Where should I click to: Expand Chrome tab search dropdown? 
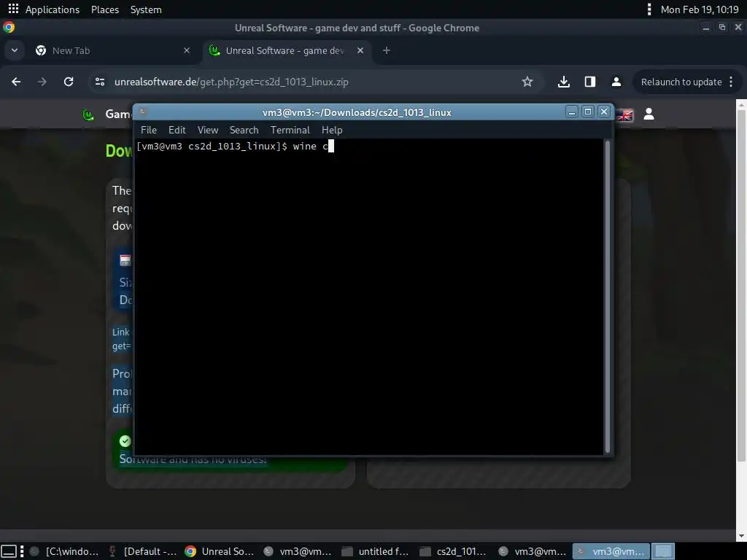click(x=15, y=50)
